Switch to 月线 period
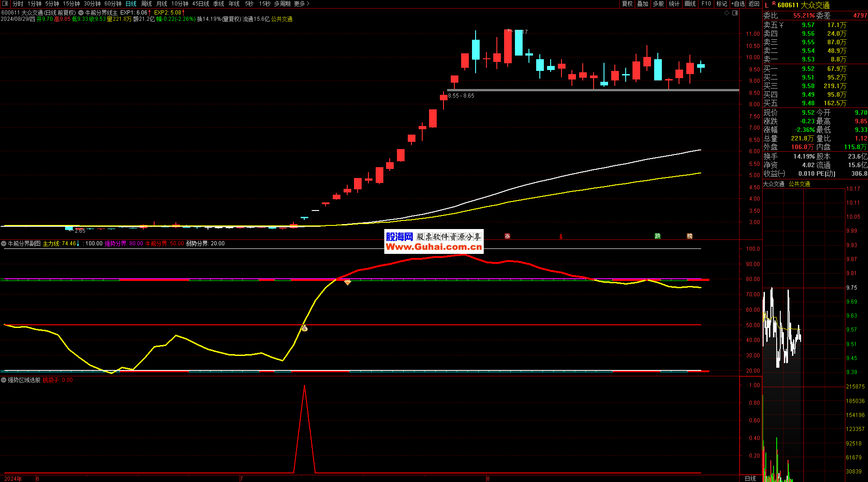The height and width of the screenshot is (482, 868). click(x=162, y=4)
